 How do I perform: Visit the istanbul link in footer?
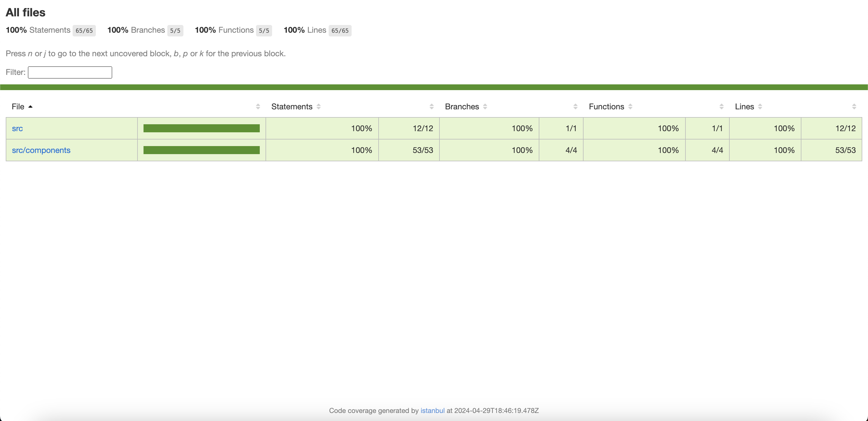point(432,411)
